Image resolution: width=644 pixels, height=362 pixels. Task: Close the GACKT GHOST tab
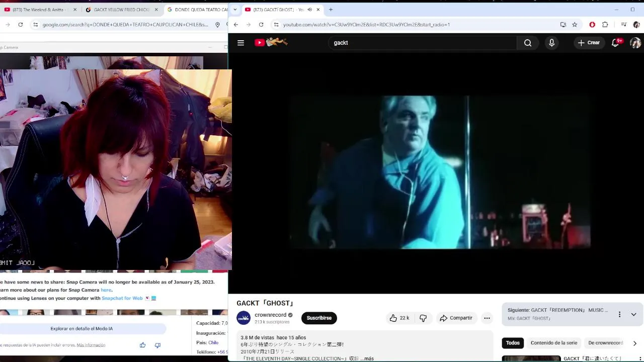coord(318,10)
